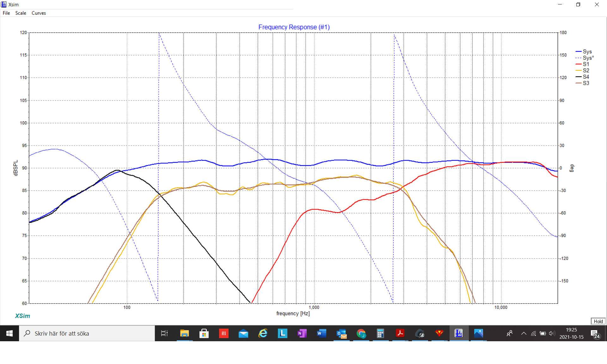Open Word from taskbar
Viewport: 607px width, 364px height.
322,333
